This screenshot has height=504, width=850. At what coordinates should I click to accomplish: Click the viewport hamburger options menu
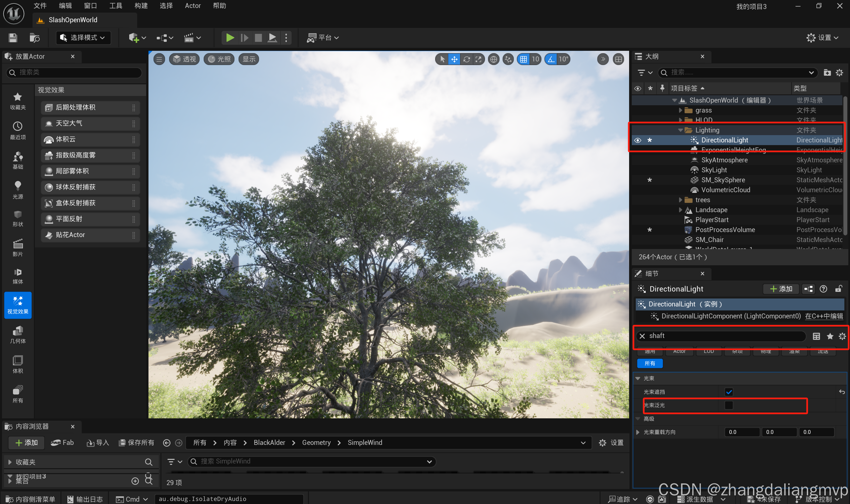click(159, 59)
